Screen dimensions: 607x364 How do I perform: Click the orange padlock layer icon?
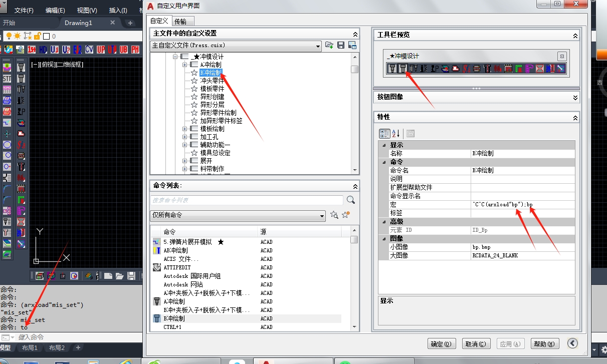[37, 36]
